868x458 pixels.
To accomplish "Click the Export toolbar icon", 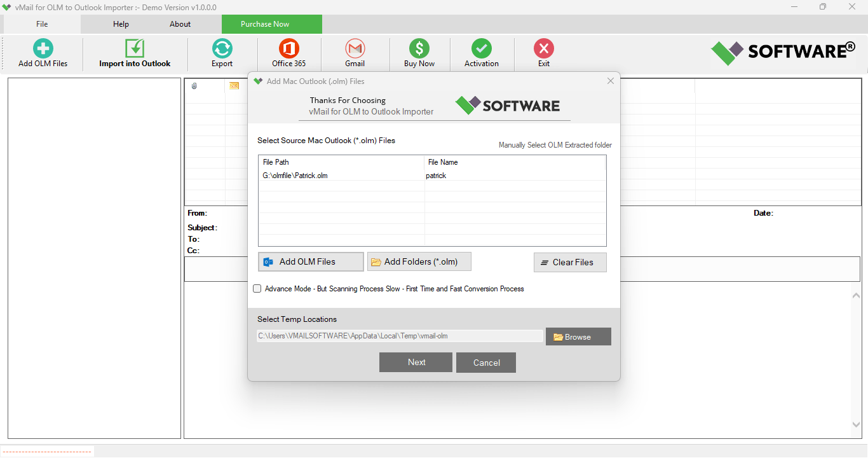I will coord(222,53).
